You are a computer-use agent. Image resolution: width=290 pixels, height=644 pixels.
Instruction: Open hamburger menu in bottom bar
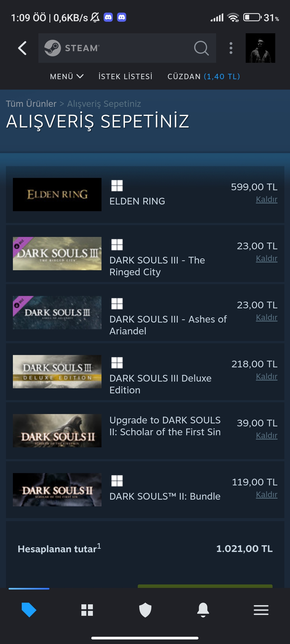point(261,610)
